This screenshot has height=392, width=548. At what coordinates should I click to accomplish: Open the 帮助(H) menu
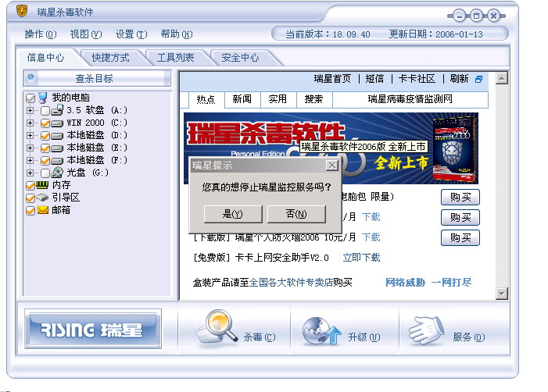(x=177, y=34)
